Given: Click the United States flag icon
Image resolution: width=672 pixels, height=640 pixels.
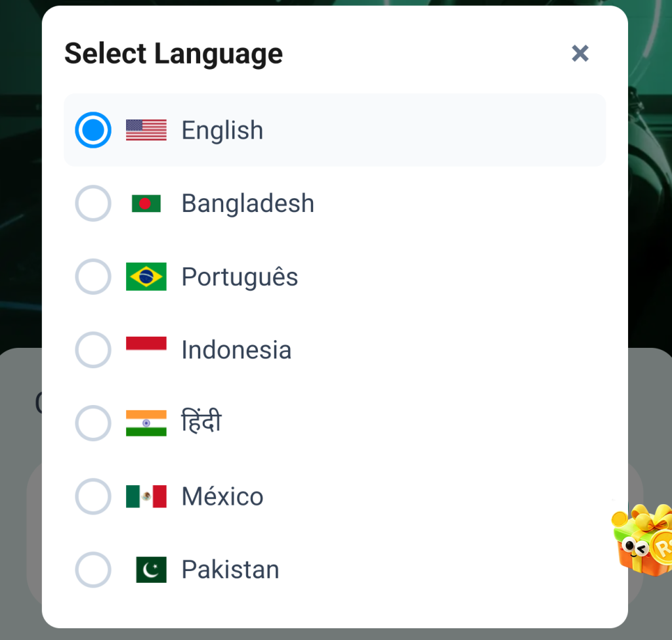Looking at the screenshot, I should pyautogui.click(x=146, y=130).
